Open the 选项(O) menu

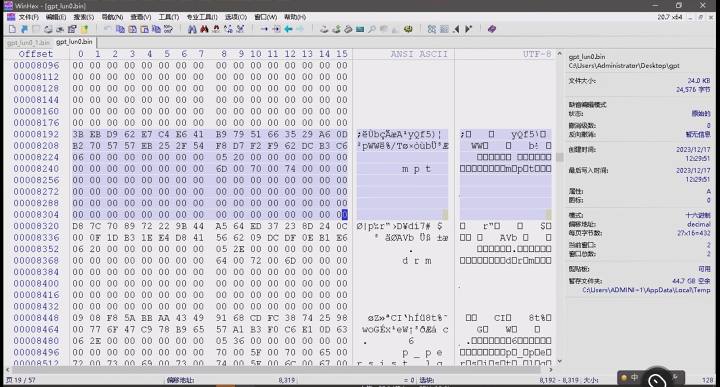(236, 17)
